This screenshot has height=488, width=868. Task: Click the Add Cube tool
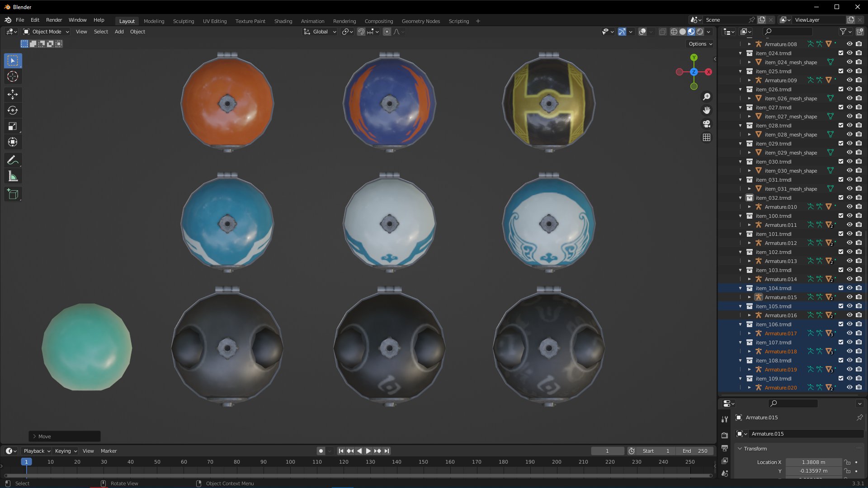[13, 194]
